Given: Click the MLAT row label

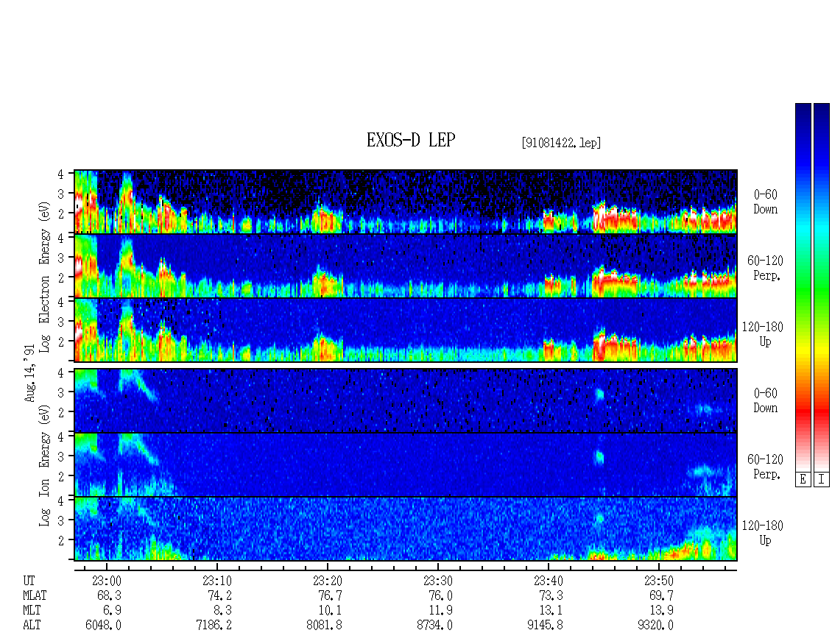Looking at the screenshot, I should [x=35, y=595].
